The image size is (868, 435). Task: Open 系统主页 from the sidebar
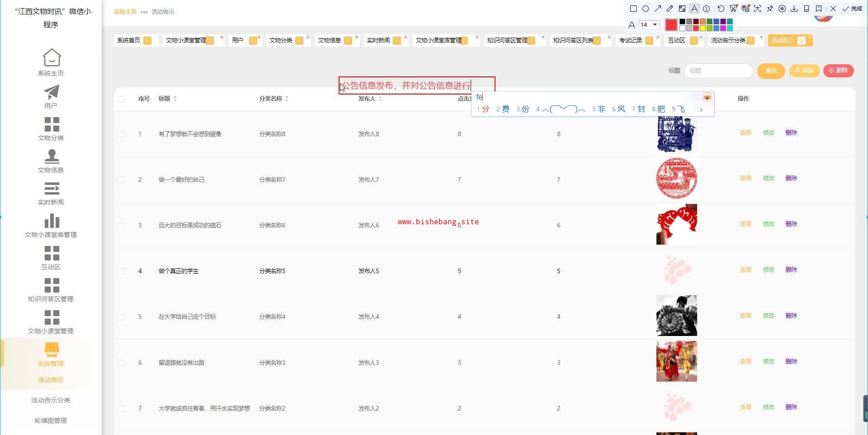tap(51, 62)
